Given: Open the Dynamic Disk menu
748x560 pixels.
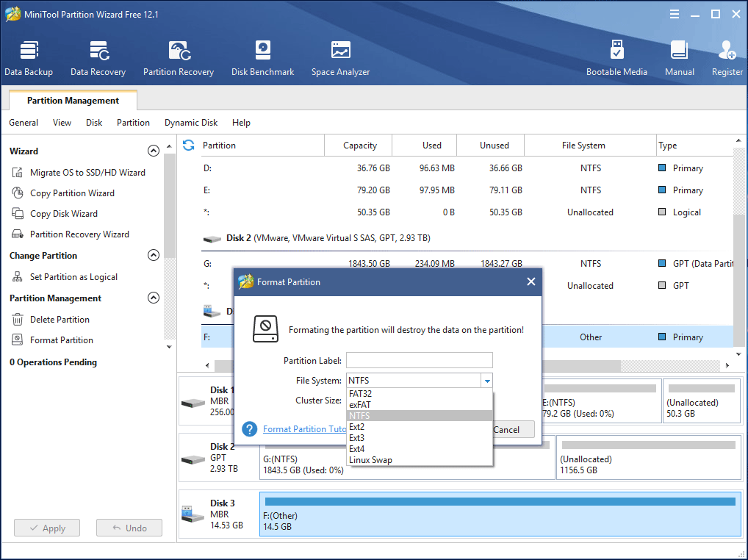Looking at the screenshot, I should [x=191, y=123].
